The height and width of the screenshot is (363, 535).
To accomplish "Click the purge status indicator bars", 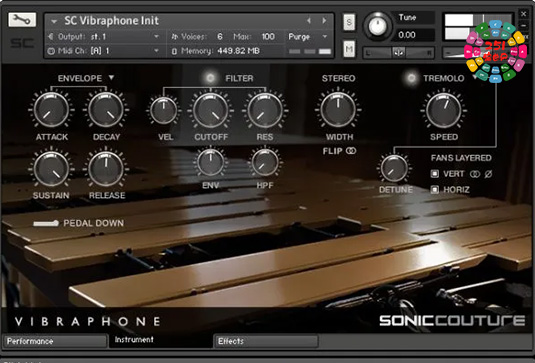I will (x=310, y=51).
